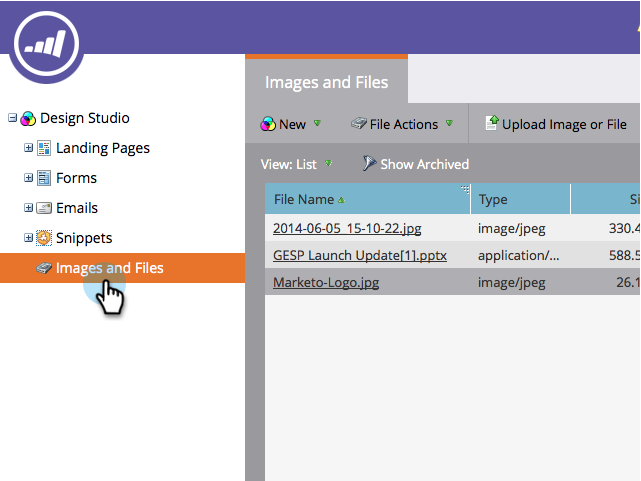641x481 pixels.
Task: Click the Emails envelope icon
Action: 44,208
